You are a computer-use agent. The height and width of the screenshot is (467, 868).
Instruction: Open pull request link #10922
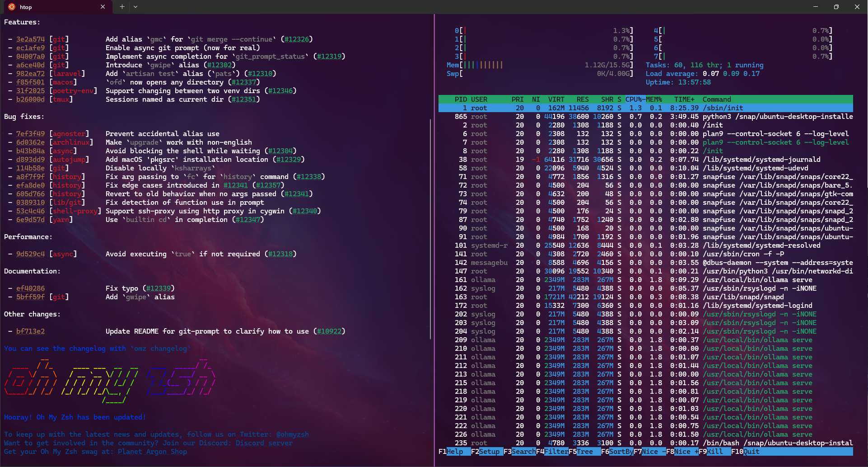(x=329, y=331)
